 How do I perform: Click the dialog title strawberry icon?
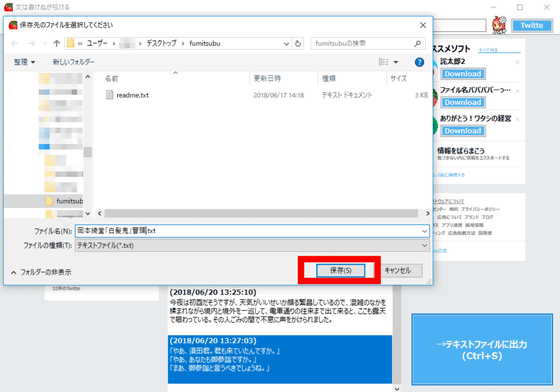[13, 25]
